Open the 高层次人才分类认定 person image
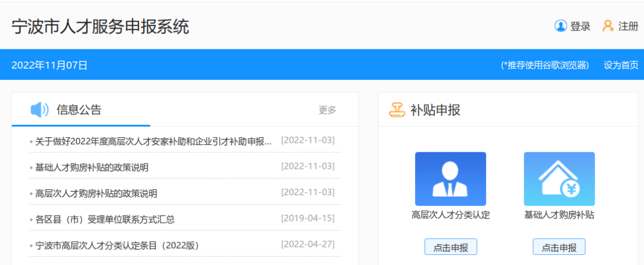This screenshot has width=644, height=265. click(x=451, y=178)
